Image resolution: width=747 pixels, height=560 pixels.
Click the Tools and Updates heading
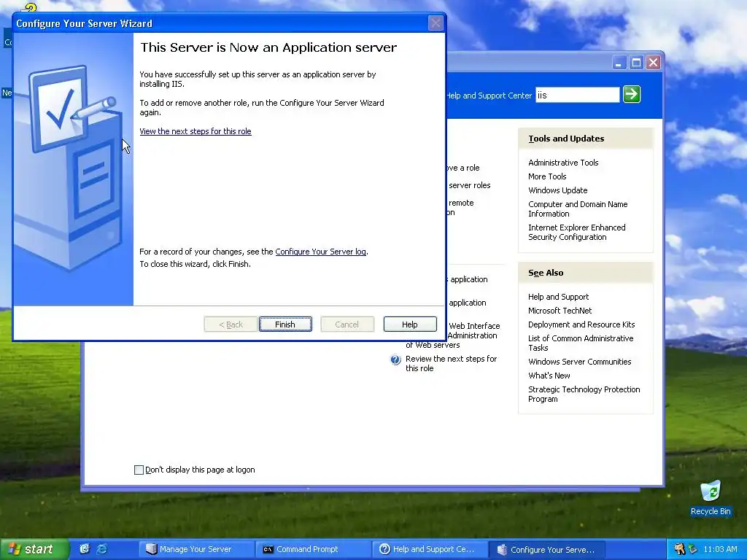(566, 139)
